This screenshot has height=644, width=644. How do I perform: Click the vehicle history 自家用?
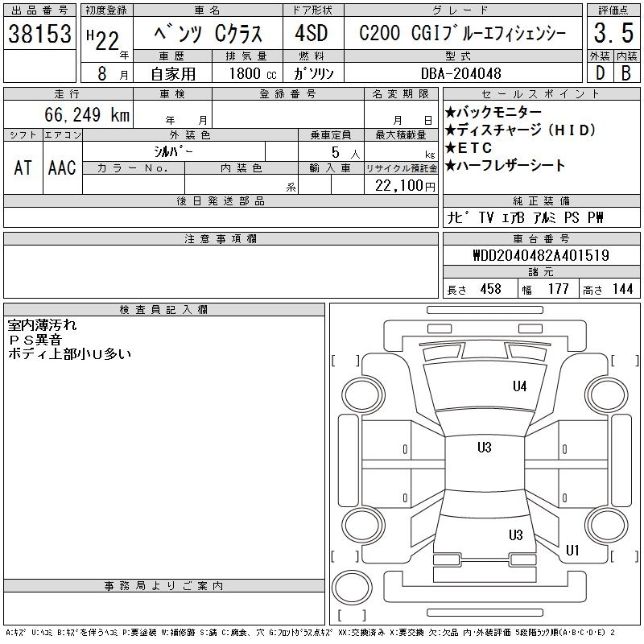coord(173,73)
